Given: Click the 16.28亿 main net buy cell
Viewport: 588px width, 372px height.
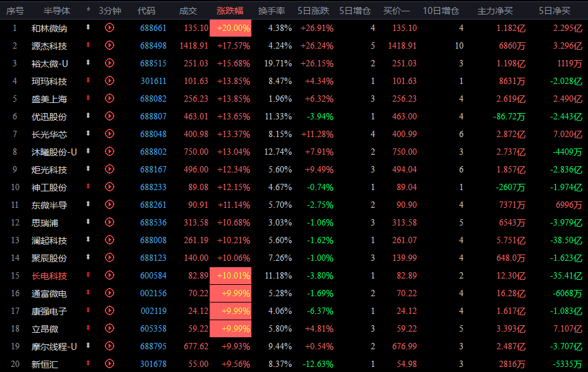Looking at the screenshot, I should tap(511, 293).
